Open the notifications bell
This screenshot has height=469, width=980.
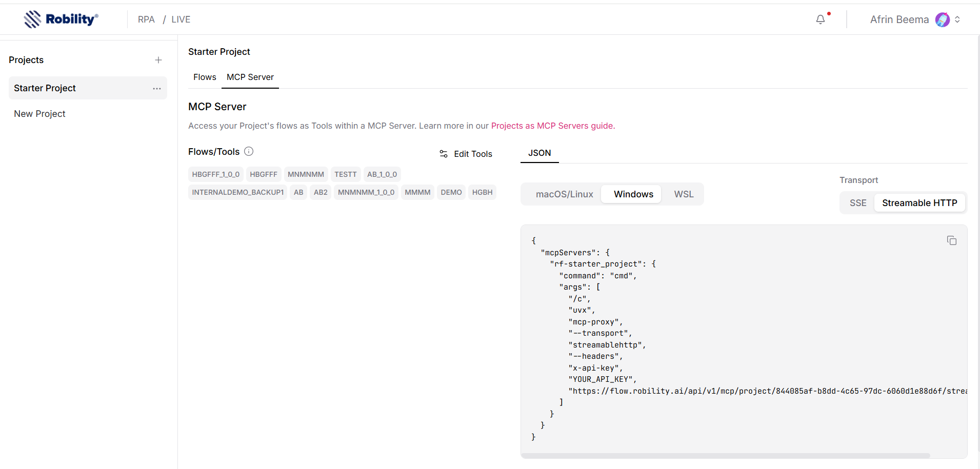click(x=821, y=19)
